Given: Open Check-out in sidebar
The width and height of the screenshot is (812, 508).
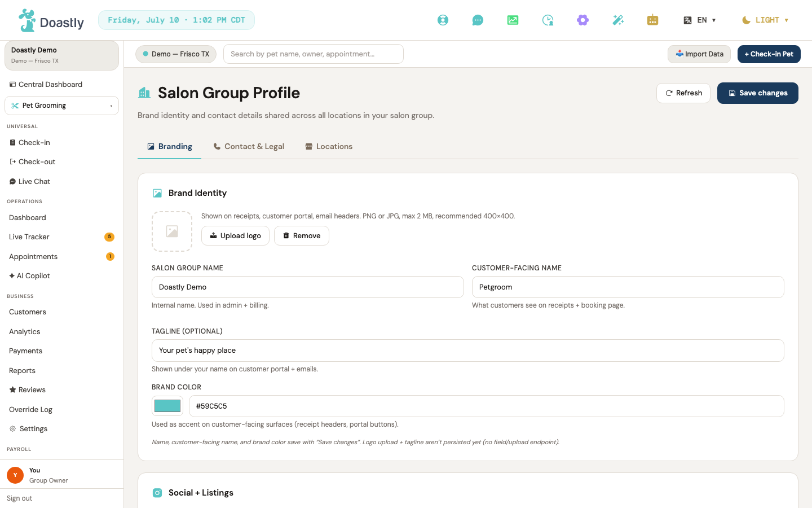Looking at the screenshot, I should click(61, 162).
